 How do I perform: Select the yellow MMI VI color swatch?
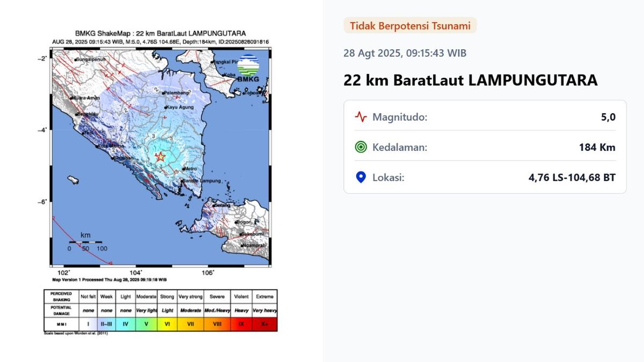(x=167, y=323)
